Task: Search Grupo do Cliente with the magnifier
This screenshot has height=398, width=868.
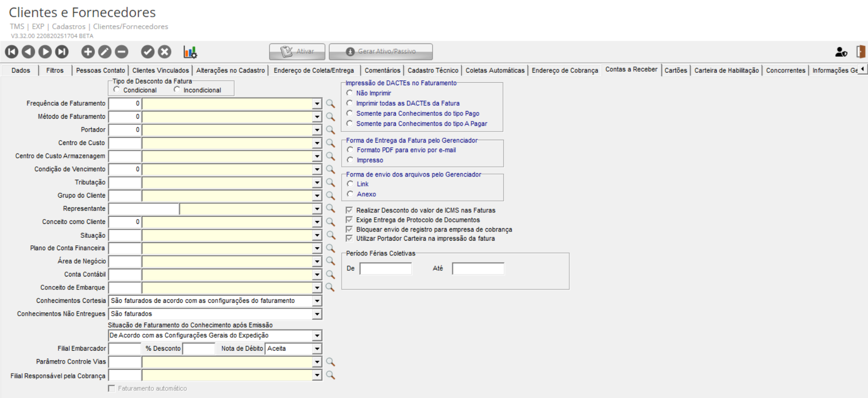Action: [x=330, y=196]
